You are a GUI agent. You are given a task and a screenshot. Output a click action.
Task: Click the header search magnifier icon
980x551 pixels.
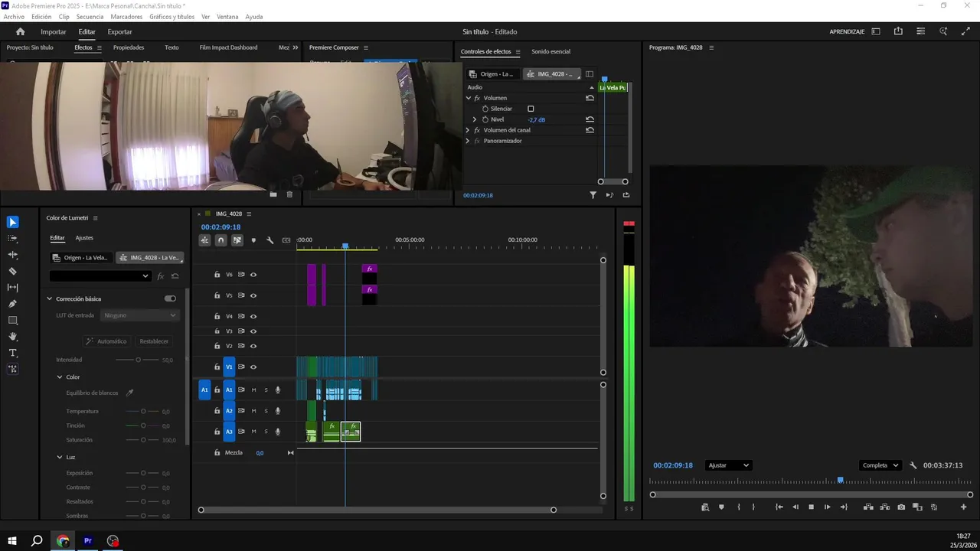pos(943,31)
